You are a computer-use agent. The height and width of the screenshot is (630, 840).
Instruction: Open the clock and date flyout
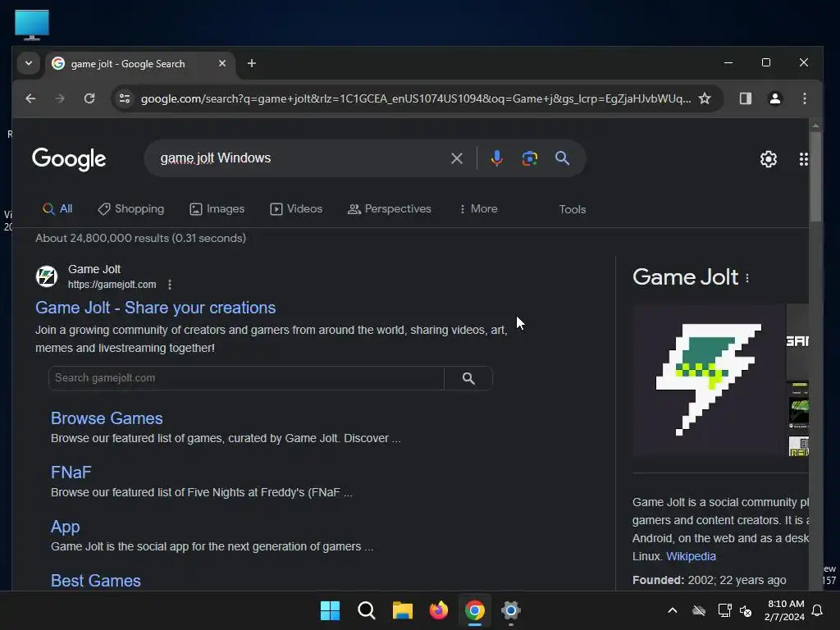click(785, 610)
